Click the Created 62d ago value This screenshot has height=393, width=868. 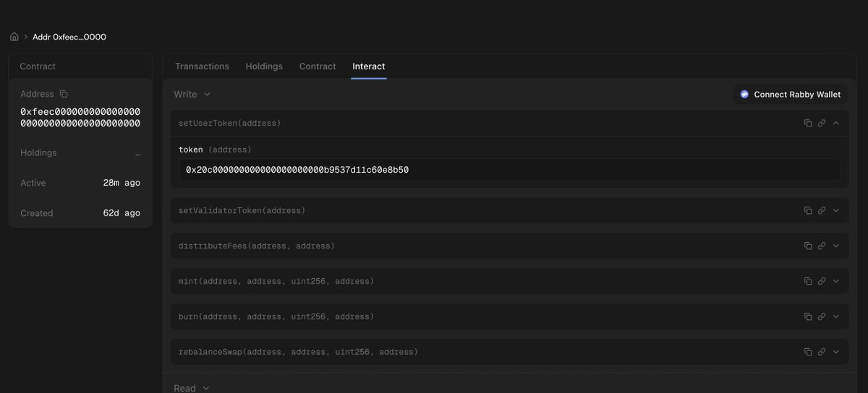[122, 214]
